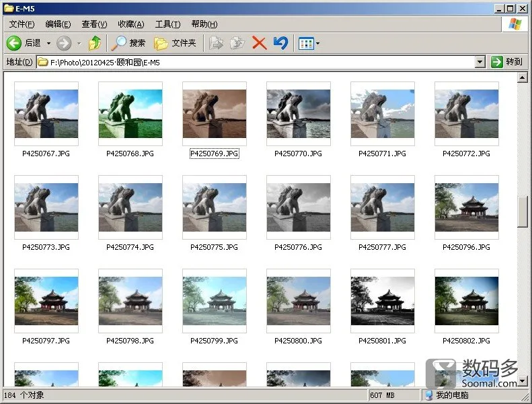The image size is (532, 404).
Task: Click the Windows logo throbber icon
Action: pyautogui.click(x=515, y=24)
